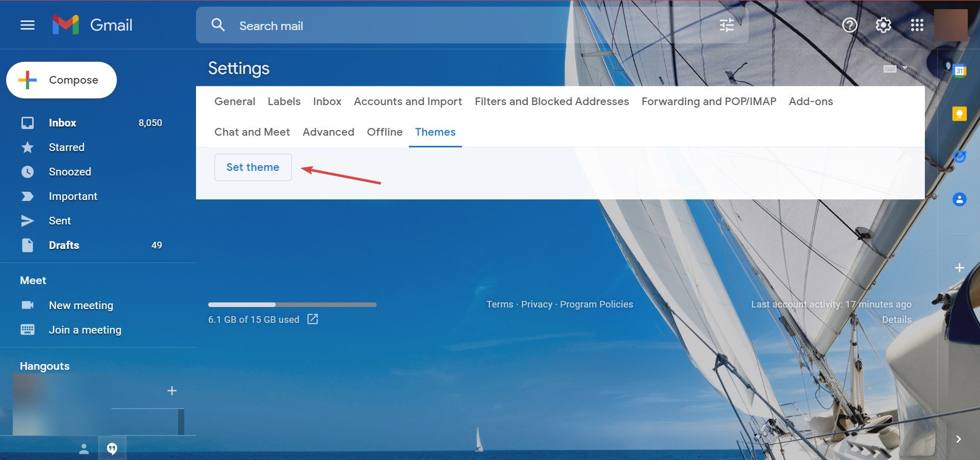Open Google Tasks side panel icon
Image resolution: width=980 pixels, height=460 pixels.
pos(960,157)
